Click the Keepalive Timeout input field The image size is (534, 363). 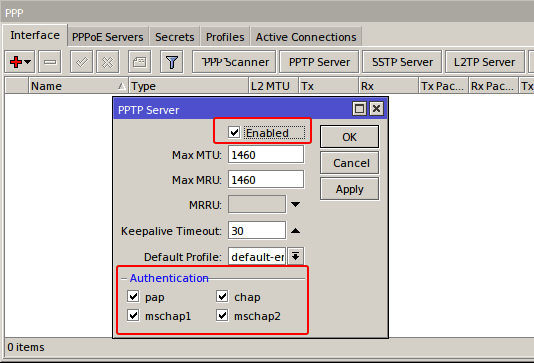tap(257, 231)
